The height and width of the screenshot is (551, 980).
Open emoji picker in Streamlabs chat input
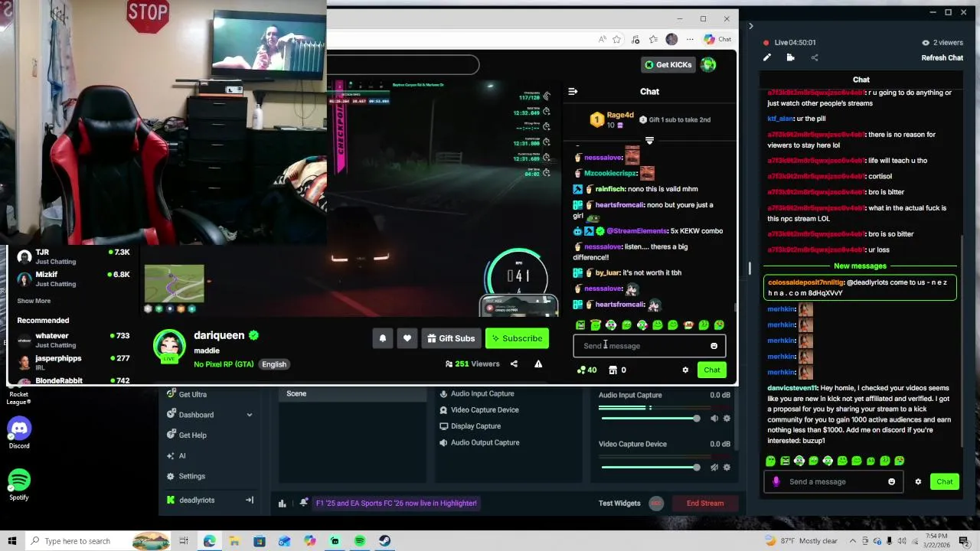(891, 481)
